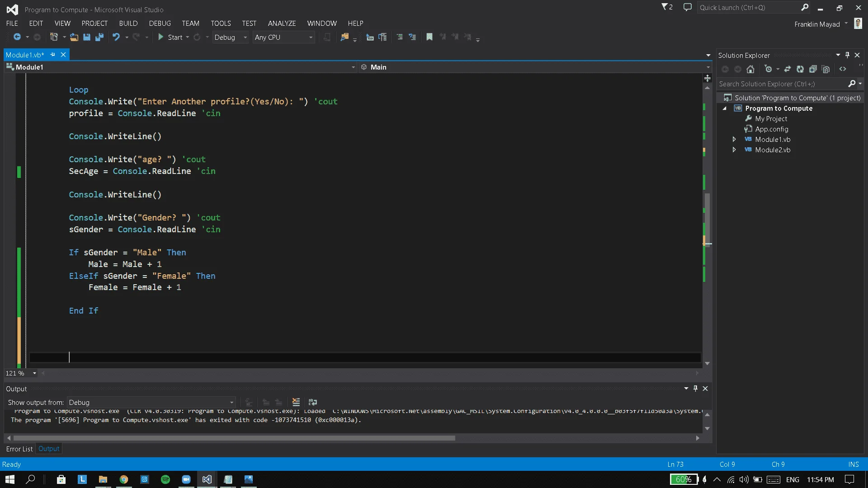Open File Explorer from the taskbar
This screenshot has width=868, height=488.
coord(103,479)
